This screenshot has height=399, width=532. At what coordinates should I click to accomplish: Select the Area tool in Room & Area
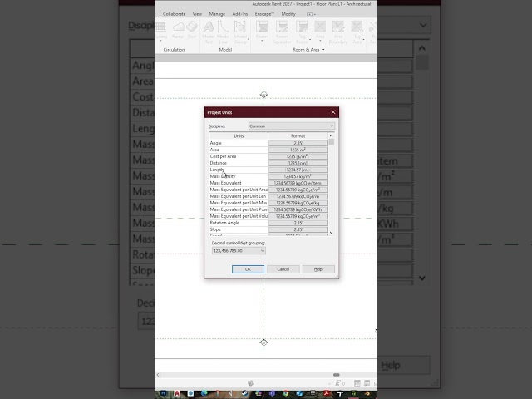(320, 30)
